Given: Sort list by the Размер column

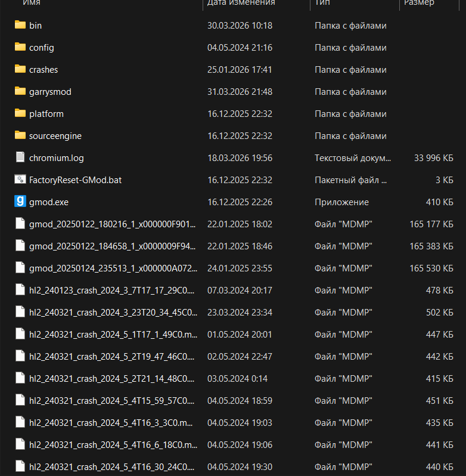Looking at the screenshot, I should [x=419, y=3].
